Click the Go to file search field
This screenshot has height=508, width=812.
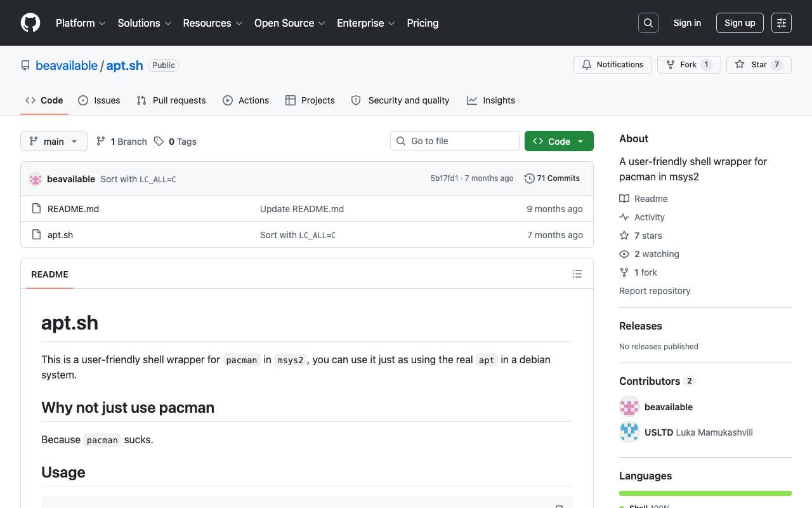pyautogui.click(x=455, y=141)
